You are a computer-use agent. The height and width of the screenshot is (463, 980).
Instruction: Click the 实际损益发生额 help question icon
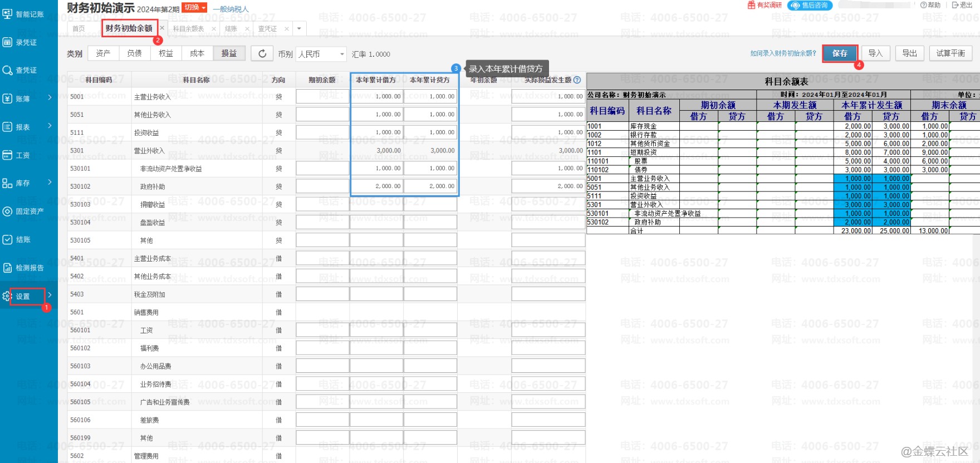(577, 80)
